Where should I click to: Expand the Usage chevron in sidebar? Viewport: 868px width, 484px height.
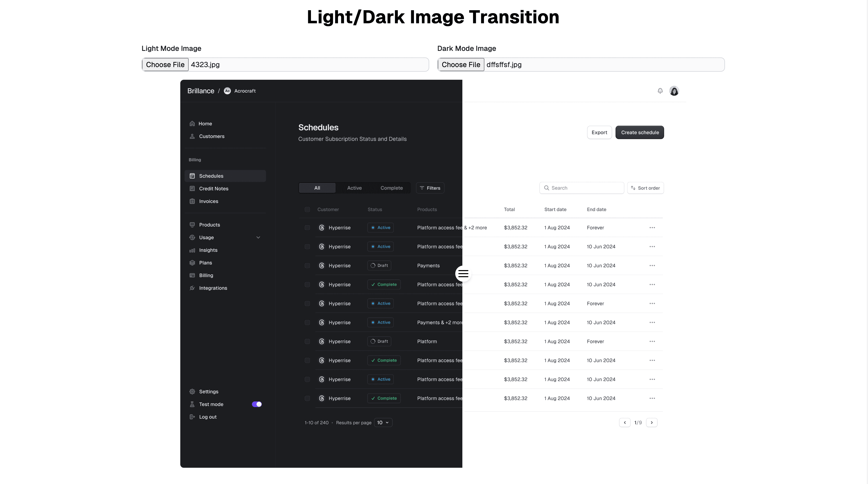coord(258,237)
